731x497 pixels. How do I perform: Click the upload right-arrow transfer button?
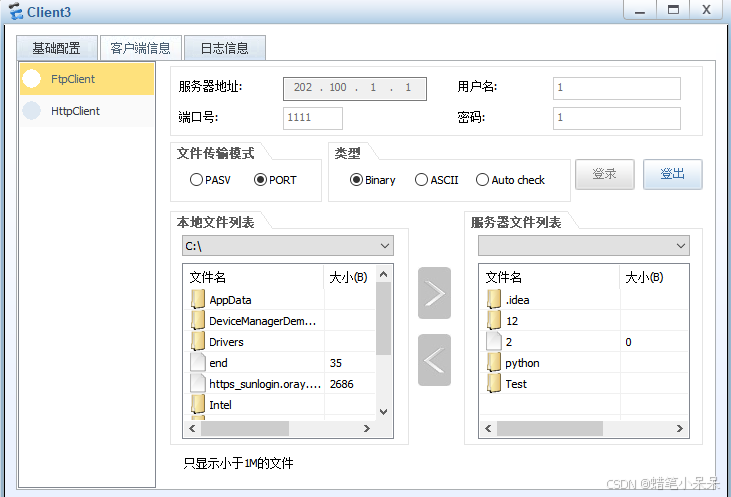tap(434, 293)
